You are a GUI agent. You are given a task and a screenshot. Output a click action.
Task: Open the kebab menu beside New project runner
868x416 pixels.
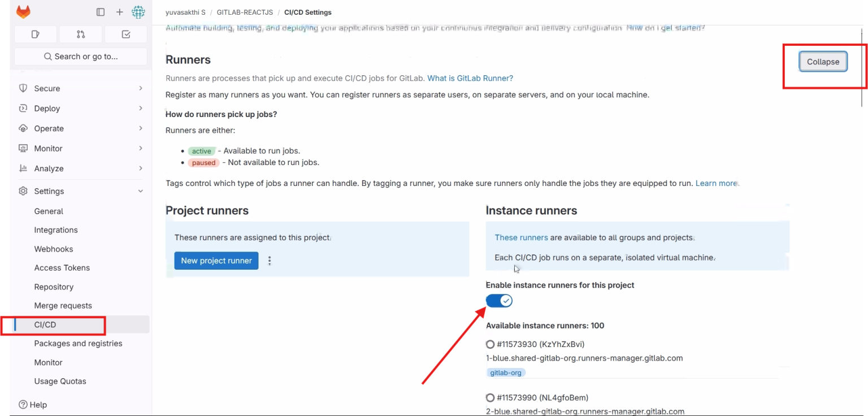(x=270, y=261)
